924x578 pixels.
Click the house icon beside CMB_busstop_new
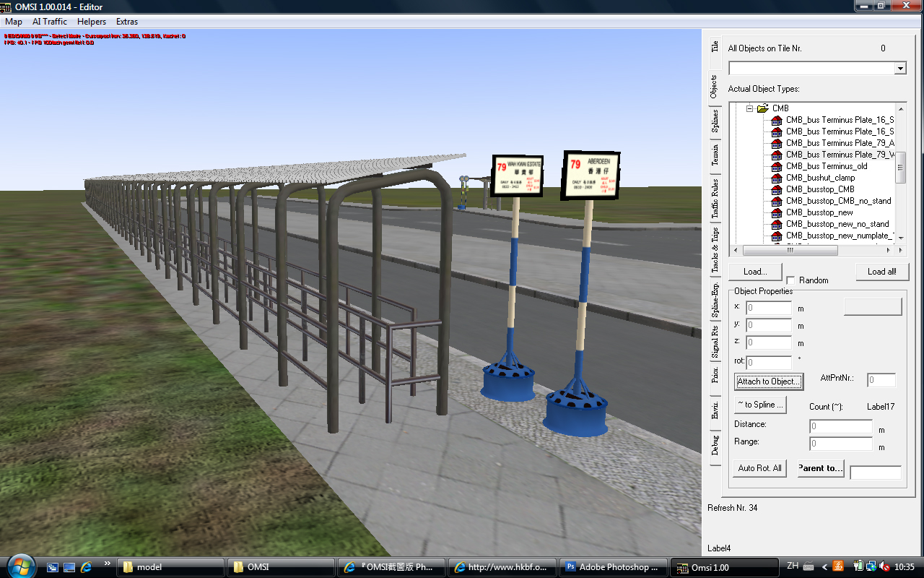point(776,212)
